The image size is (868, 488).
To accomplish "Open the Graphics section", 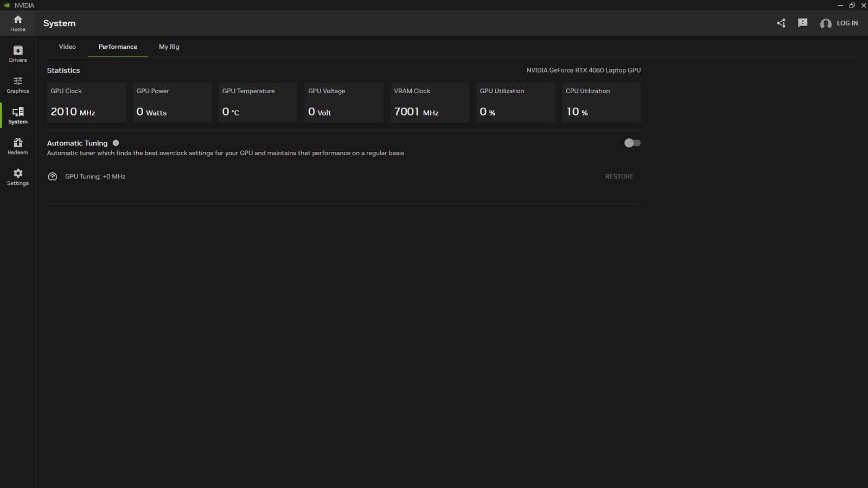I will pyautogui.click(x=17, y=84).
